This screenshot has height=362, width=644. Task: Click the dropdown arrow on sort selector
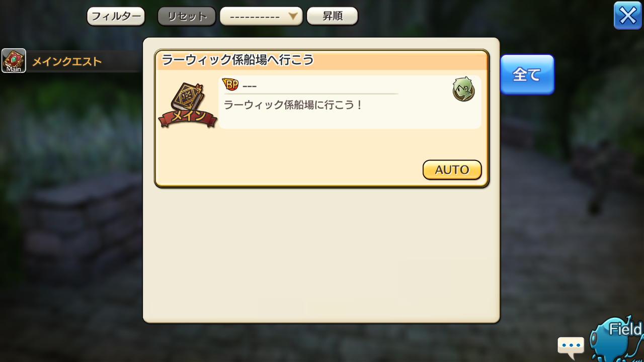(293, 16)
